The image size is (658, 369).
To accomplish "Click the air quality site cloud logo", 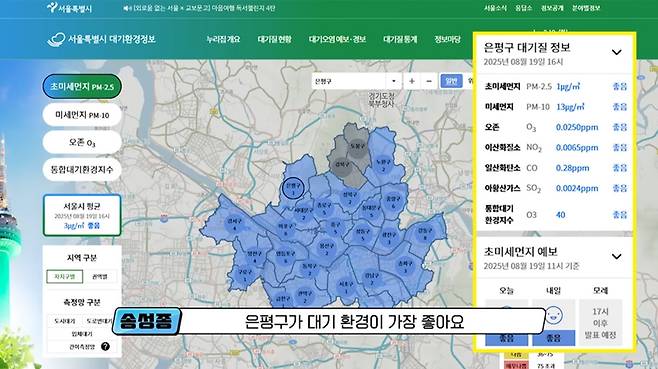I will tap(56, 39).
